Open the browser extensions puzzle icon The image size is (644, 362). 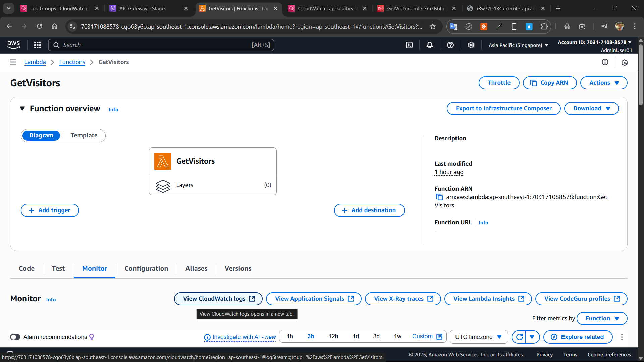544,26
